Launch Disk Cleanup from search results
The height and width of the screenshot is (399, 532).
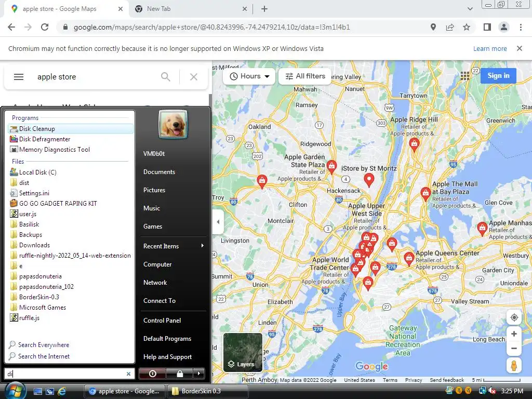click(x=70, y=129)
